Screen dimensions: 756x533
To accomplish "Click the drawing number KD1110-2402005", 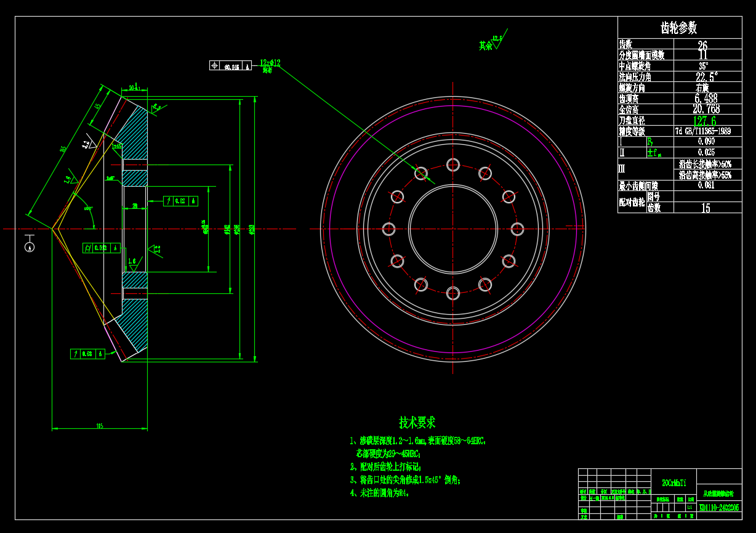I will coord(719,508).
